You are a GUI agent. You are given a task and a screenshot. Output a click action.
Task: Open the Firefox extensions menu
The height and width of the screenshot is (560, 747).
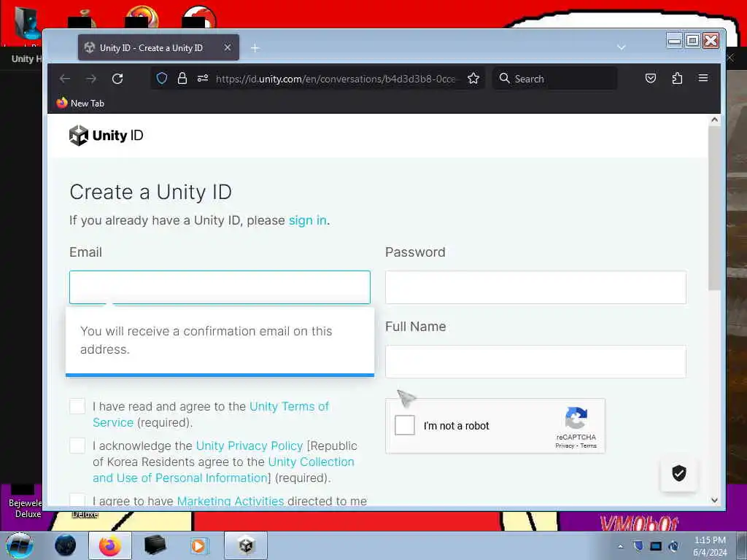pyautogui.click(x=677, y=78)
